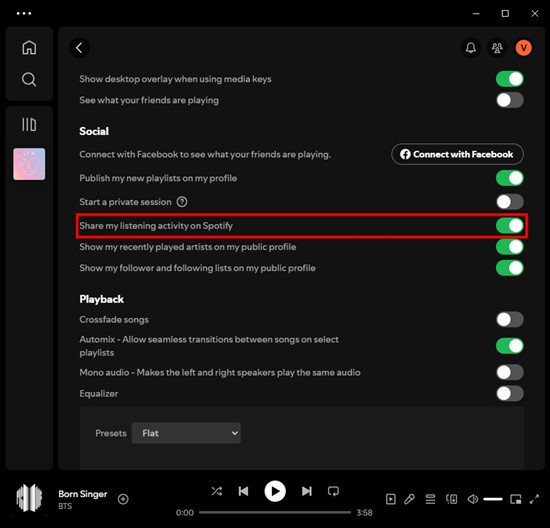Click the Equalizer label
The image size is (550, 528).
coord(99,394)
